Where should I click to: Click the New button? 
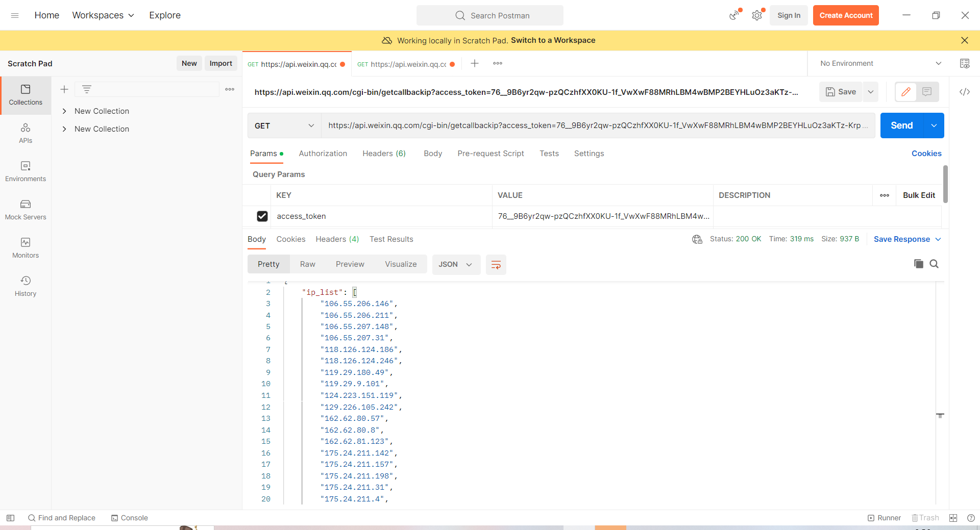click(189, 63)
